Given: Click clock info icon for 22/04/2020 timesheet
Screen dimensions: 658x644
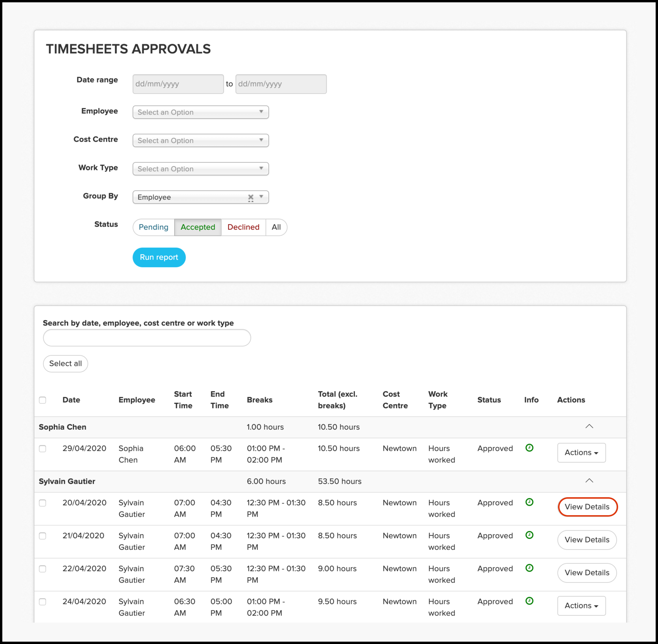Looking at the screenshot, I should pyautogui.click(x=529, y=568).
